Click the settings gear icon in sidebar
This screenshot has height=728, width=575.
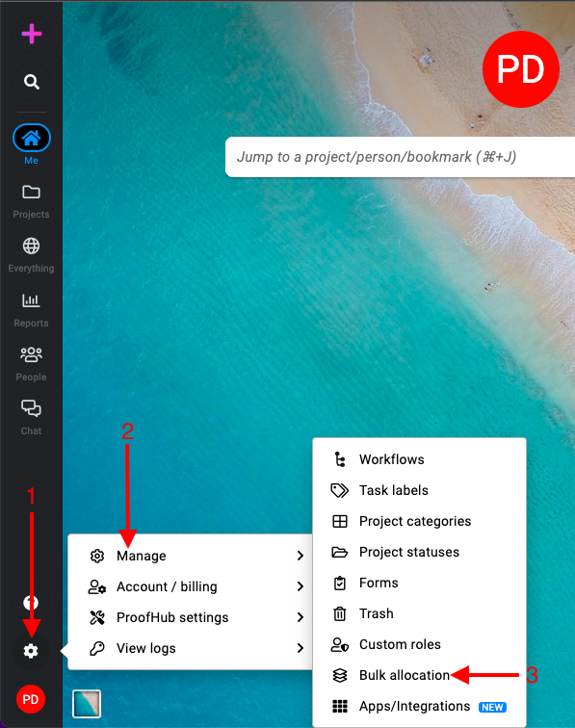click(x=31, y=651)
